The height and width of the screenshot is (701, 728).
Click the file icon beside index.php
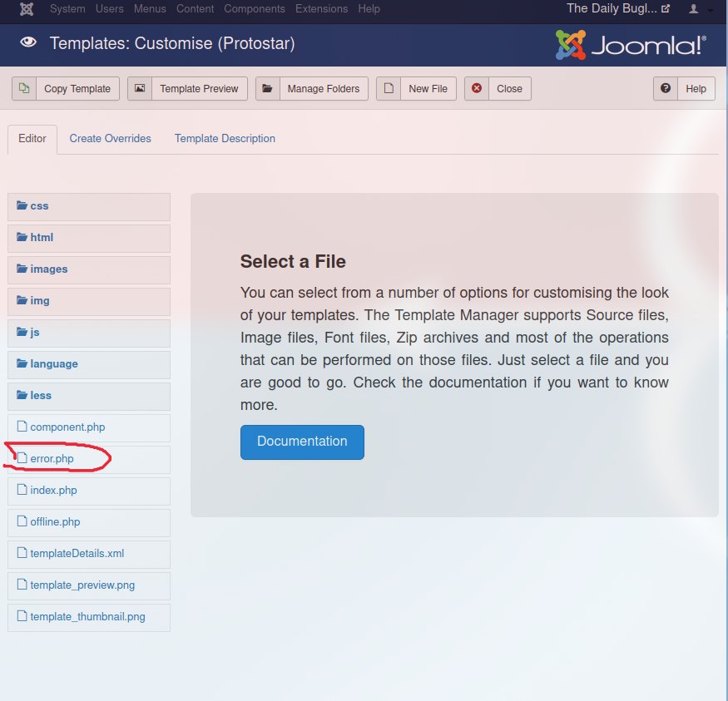[22, 490]
